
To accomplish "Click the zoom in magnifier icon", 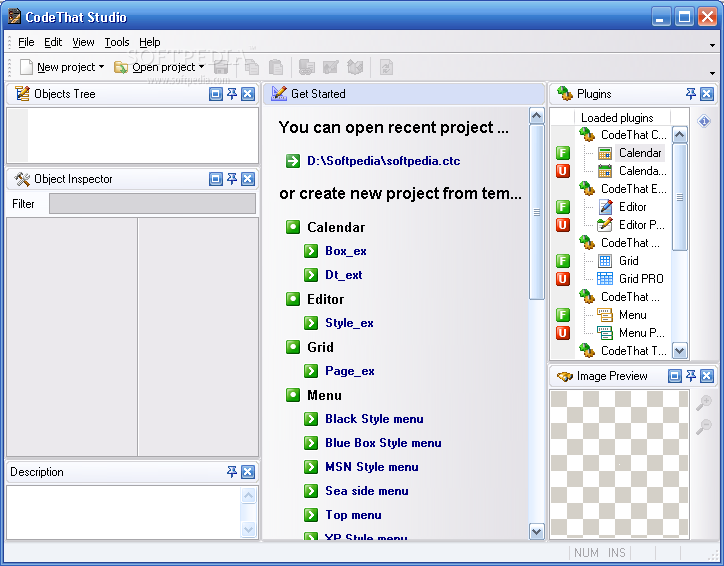I will (704, 403).
